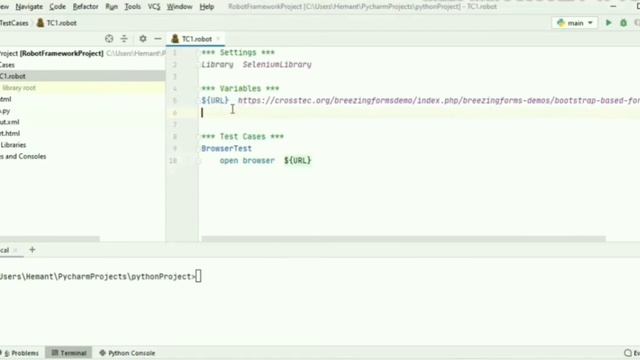Open the VCS menu
640x360 pixels.
(154, 7)
